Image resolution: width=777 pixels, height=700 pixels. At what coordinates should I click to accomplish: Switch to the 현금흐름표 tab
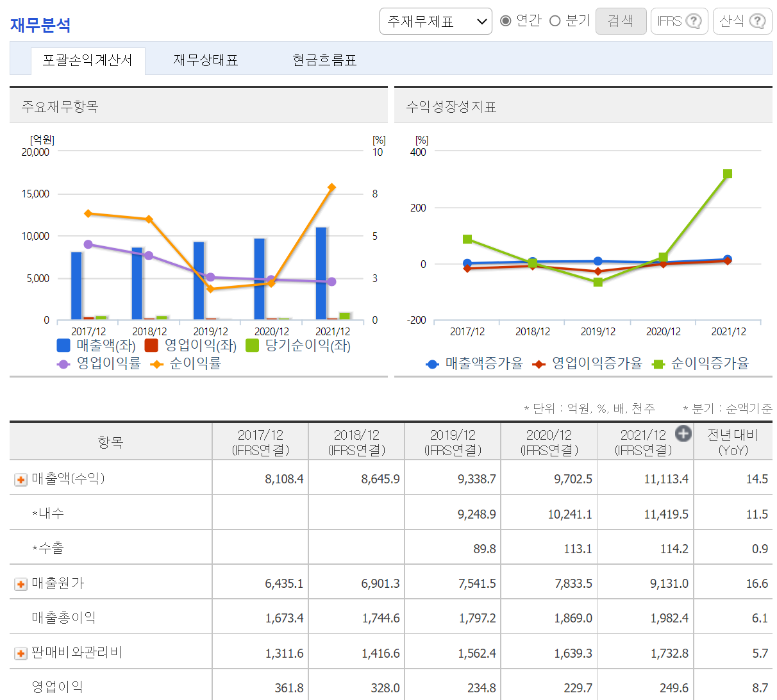pos(324,60)
